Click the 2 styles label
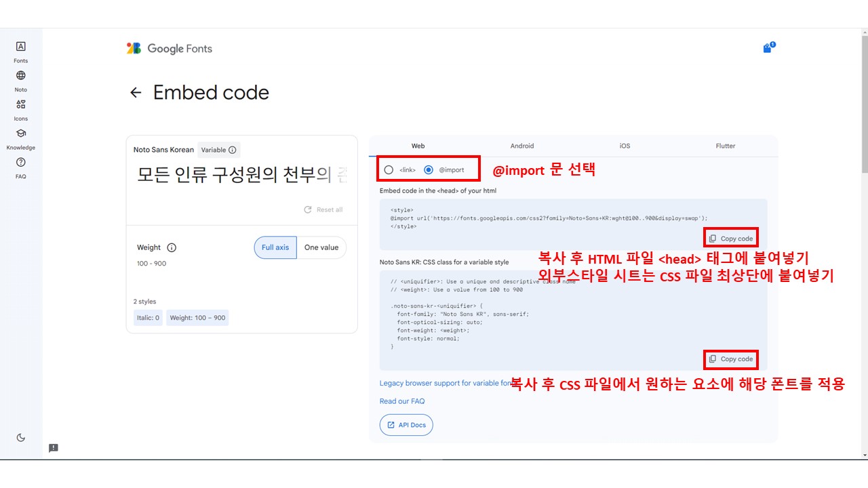This screenshot has height=488, width=868. [144, 302]
